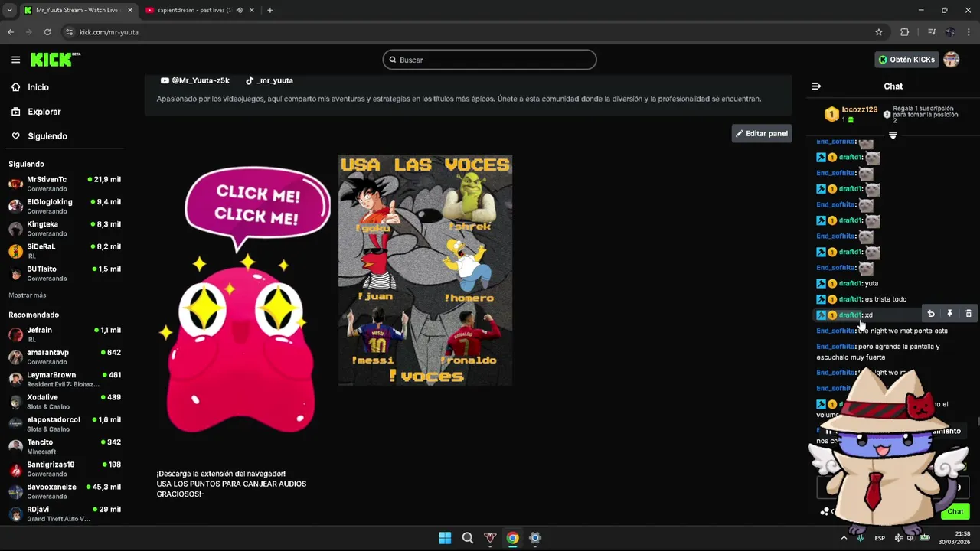980x551 pixels.
Task: Open ElGlogloking channel in sidebar
Action: point(64,205)
